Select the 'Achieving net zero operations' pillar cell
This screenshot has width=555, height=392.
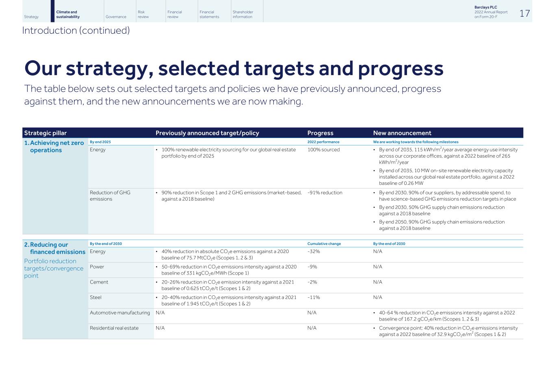[57, 147]
